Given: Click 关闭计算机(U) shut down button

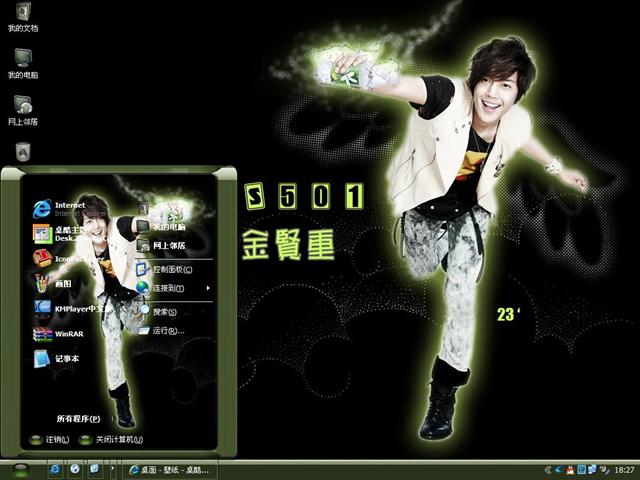Looking at the screenshot, I should pos(111,440).
